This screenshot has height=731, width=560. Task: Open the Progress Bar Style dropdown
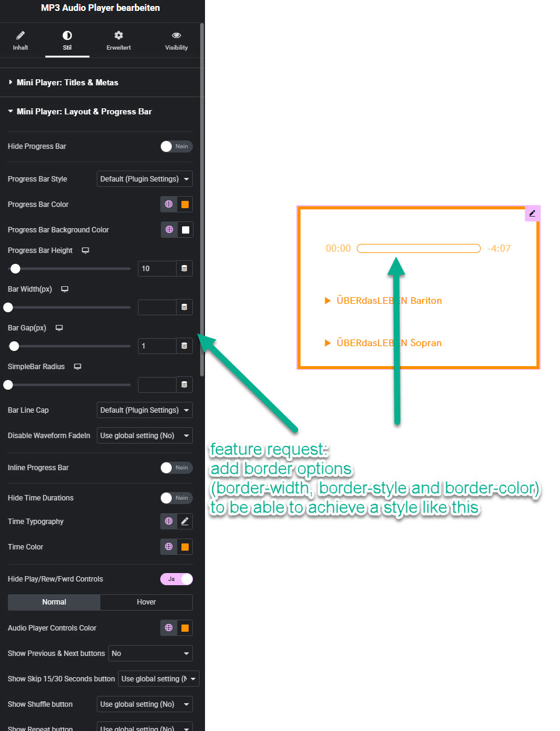[x=145, y=179]
